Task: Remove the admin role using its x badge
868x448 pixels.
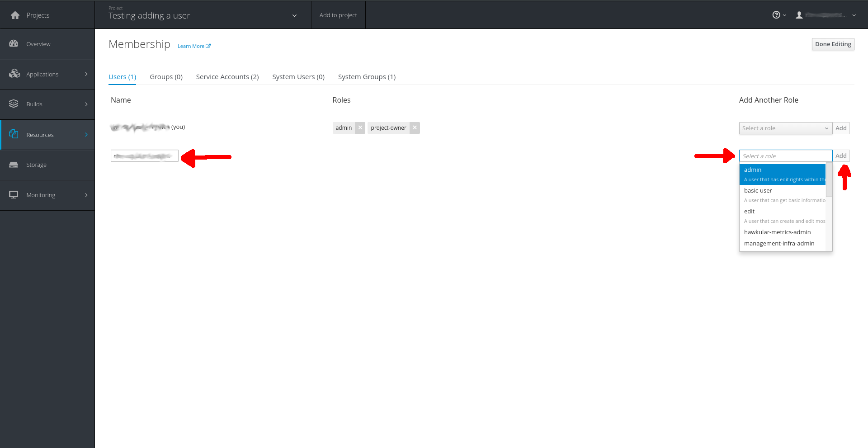Action: pos(360,127)
